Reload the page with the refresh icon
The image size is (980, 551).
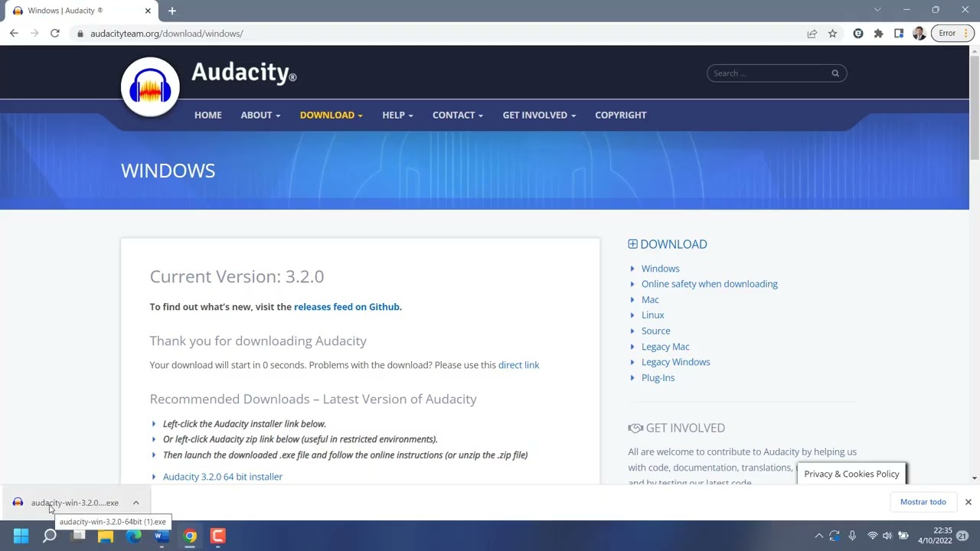55,34
